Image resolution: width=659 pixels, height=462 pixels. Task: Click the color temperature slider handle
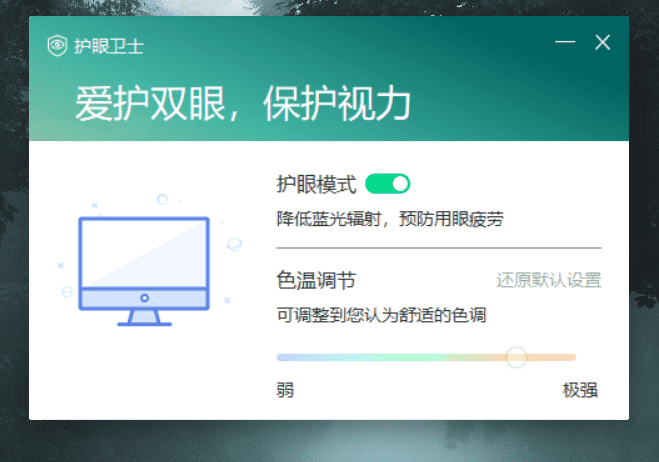(516, 357)
